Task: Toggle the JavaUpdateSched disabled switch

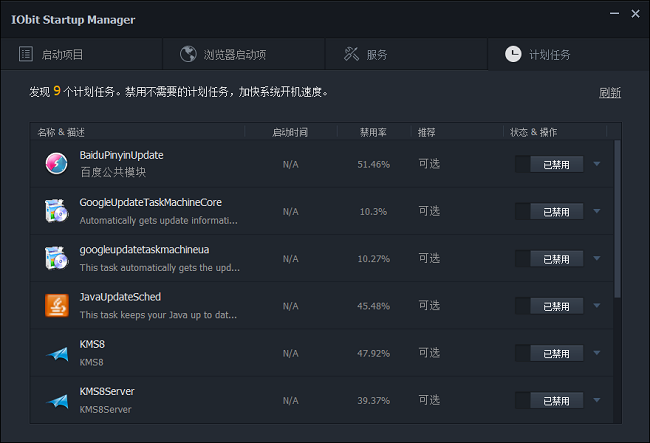Action: click(x=549, y=306)
